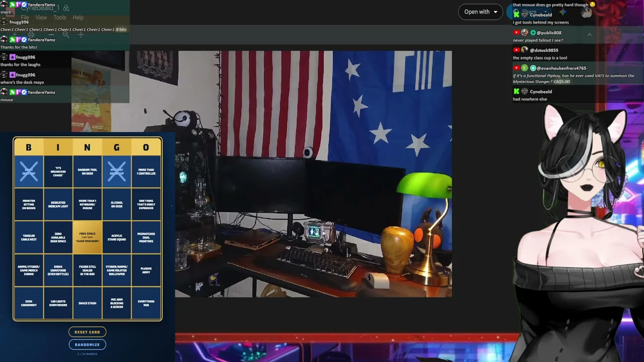The width and height of the screenshot is (644, 362).
Task: Mark the "Tangled Cable Nest" bingo cell
Action: pos(29,237)
